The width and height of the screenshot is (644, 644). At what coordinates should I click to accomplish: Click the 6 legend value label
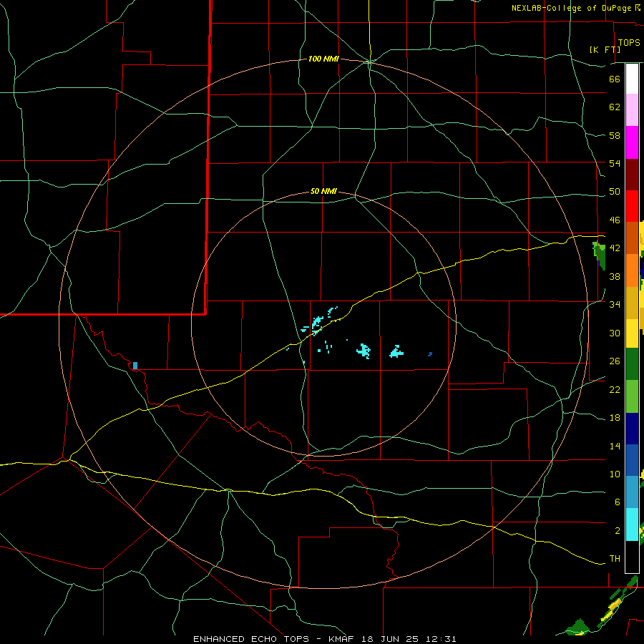617,502
